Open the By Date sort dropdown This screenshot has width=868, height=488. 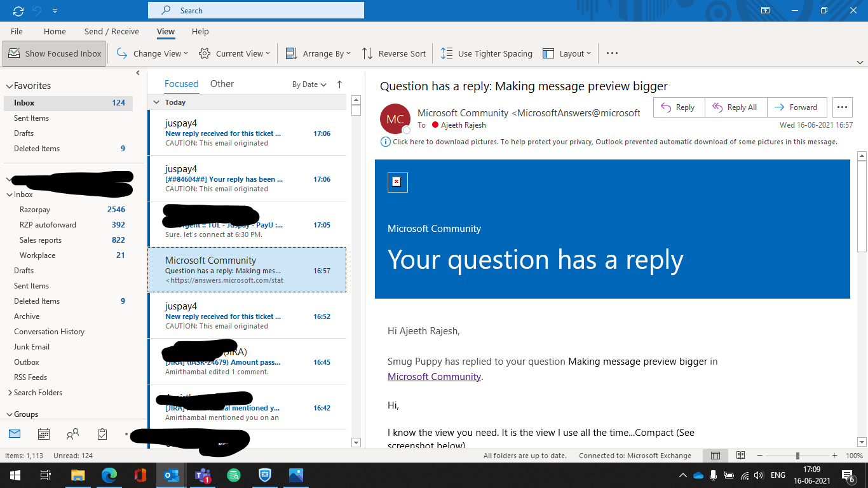(309, 85)
